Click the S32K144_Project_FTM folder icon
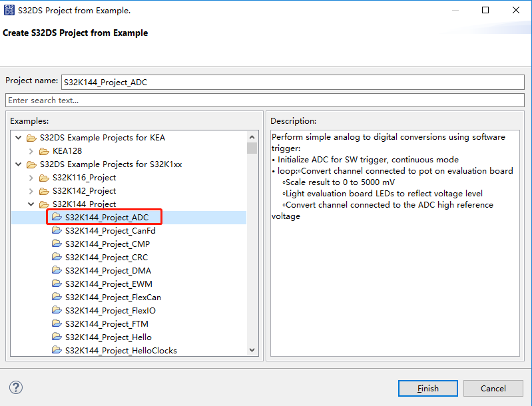 pyautogui.click(x=57, y=323)
